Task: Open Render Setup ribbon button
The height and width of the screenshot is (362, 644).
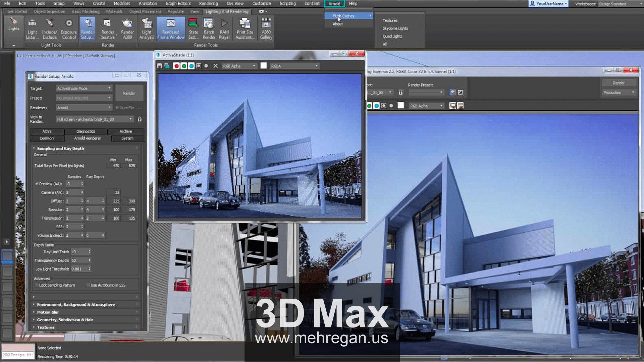Action: point(88,29)
